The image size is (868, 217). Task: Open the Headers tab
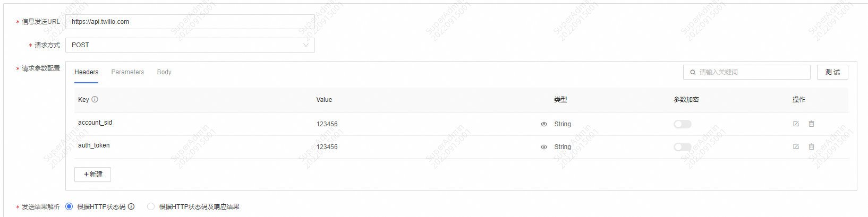[x=86, y=72]
